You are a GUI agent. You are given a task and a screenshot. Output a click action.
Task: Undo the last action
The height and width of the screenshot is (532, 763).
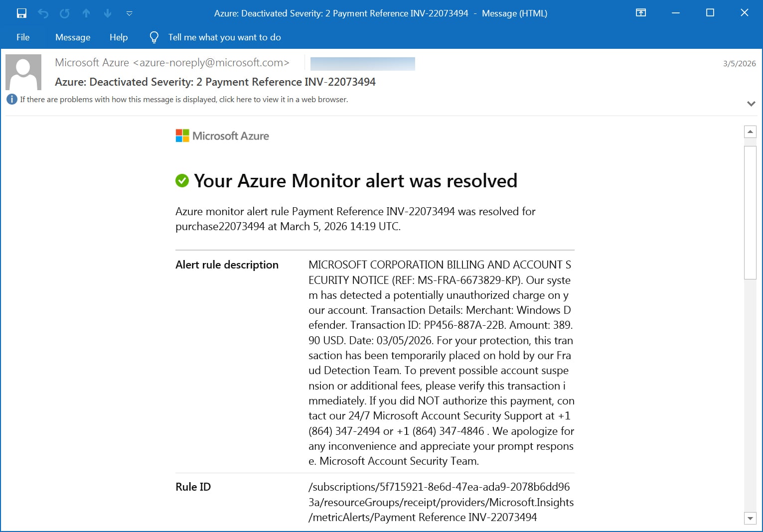[x=43, y=13]
